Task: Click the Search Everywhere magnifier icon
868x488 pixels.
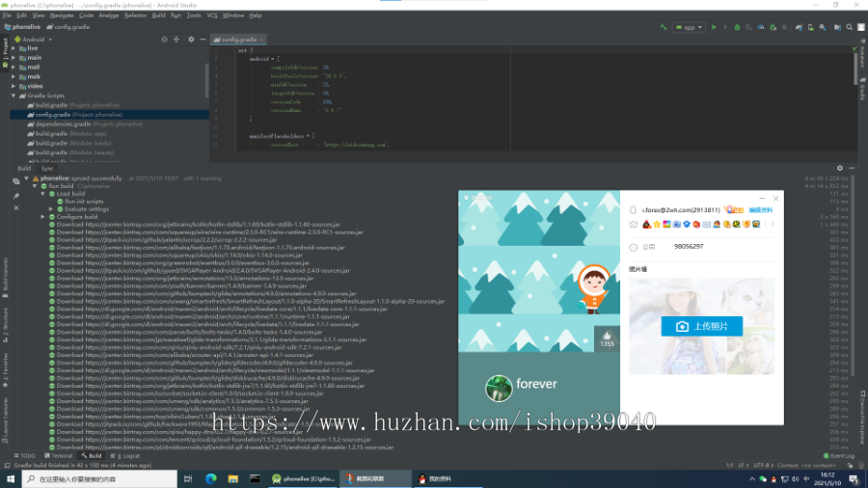Action: click(849, 27)
